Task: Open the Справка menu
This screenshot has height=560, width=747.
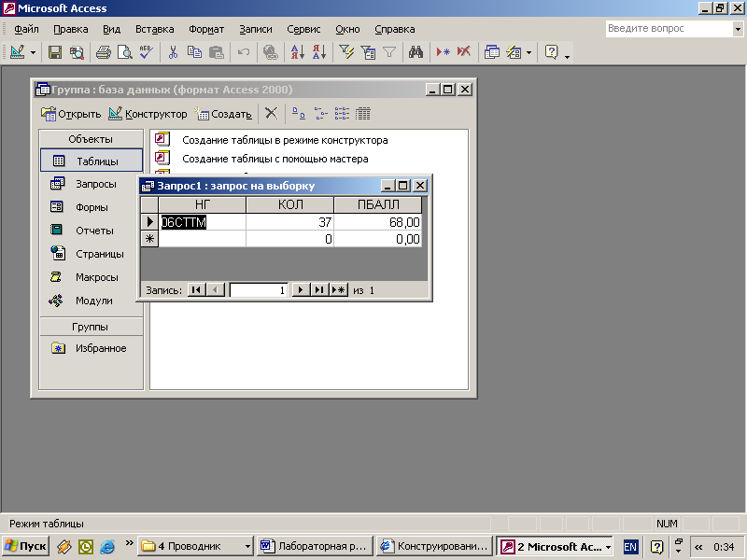Action: coord(394,29)
